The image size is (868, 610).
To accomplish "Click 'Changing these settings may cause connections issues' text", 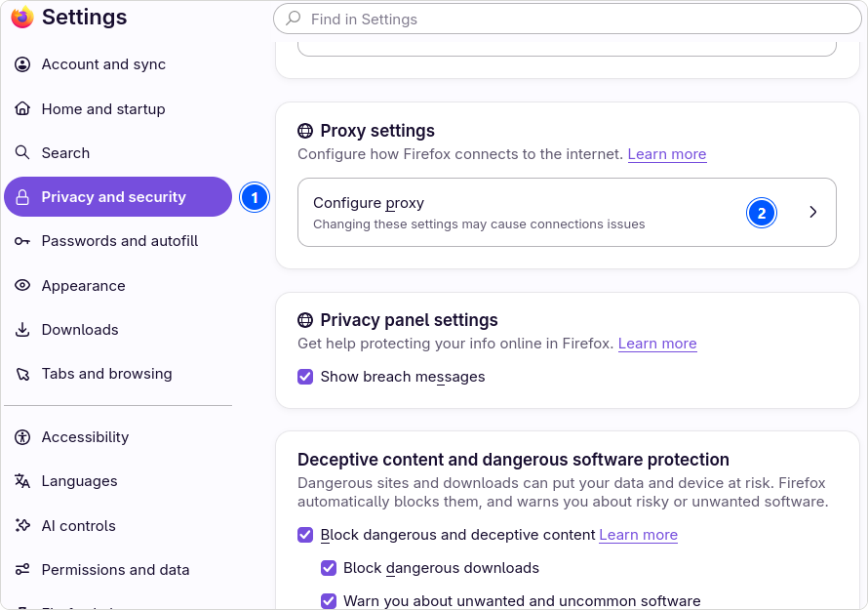I will tap(479, 224).
